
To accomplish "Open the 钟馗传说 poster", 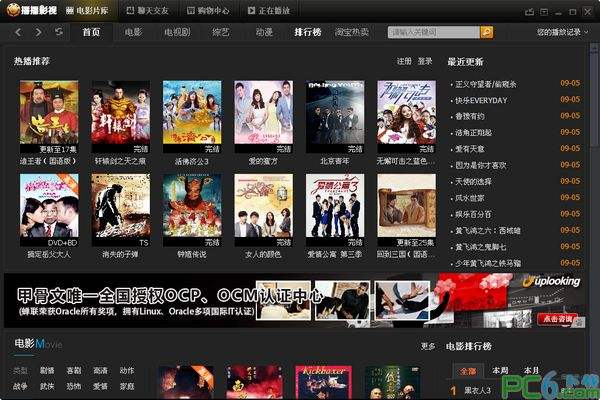I will (192, 210).
